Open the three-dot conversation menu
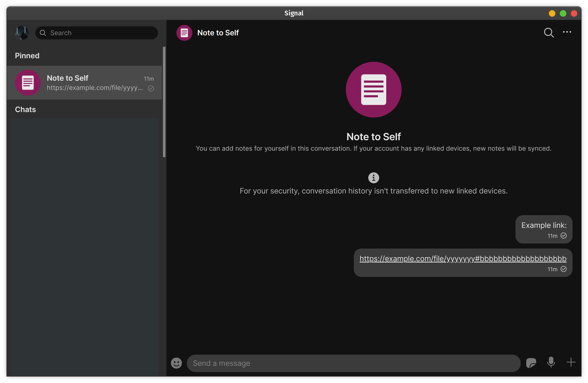This screenshot has height=383, width=588. click(567, 32)
